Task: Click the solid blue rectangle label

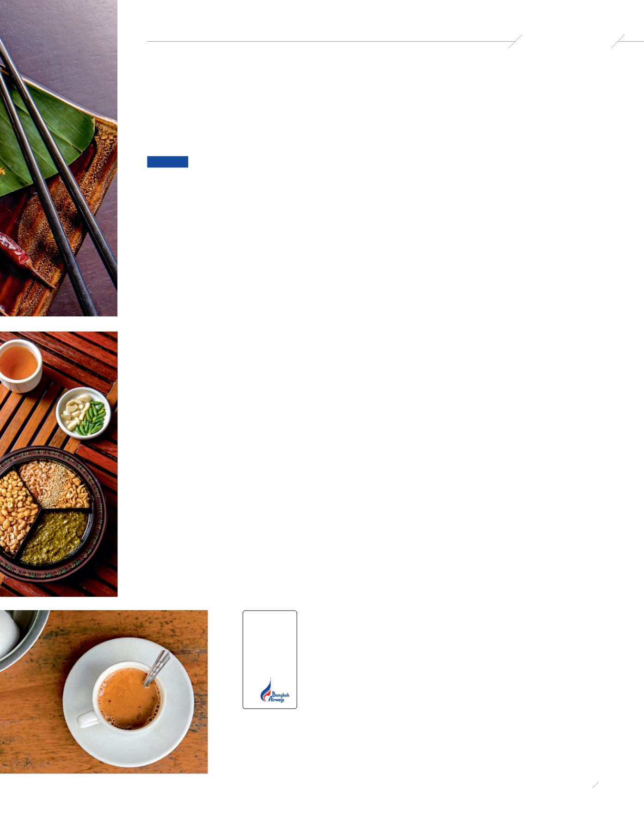Action: coord(167,161)
